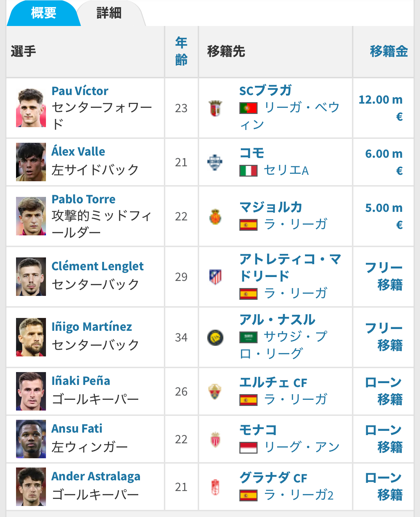Sort the table by 移籍金 column header
This screenshot has height=517, width=420.
389,51
